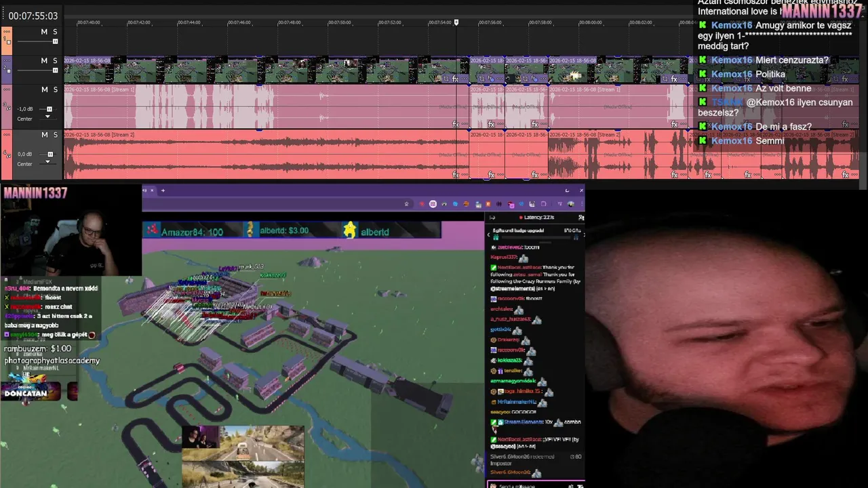
Task: Click video track 2 level slider handle
Action: tap(55, 70)
